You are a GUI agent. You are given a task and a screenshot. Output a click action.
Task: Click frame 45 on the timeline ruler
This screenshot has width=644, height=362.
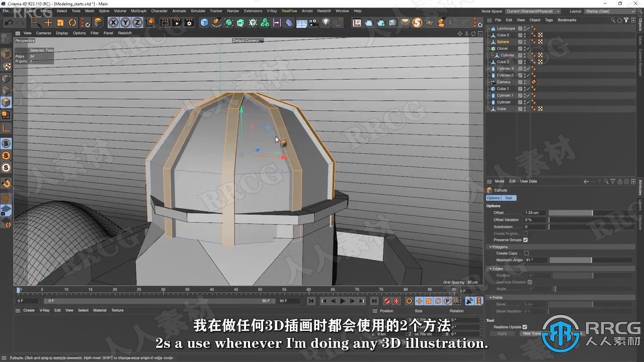[x=235, y=290]
